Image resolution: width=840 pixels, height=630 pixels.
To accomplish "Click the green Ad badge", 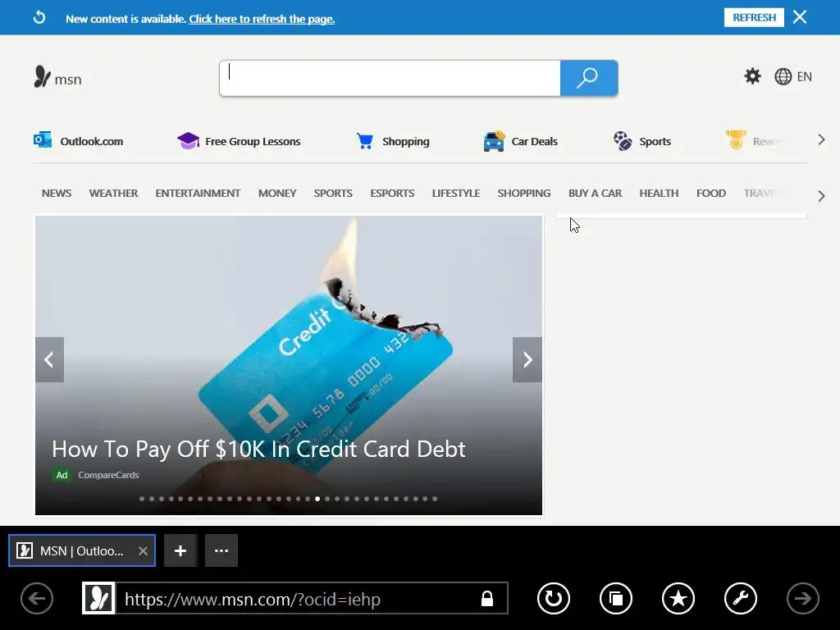I will point(62,475).
